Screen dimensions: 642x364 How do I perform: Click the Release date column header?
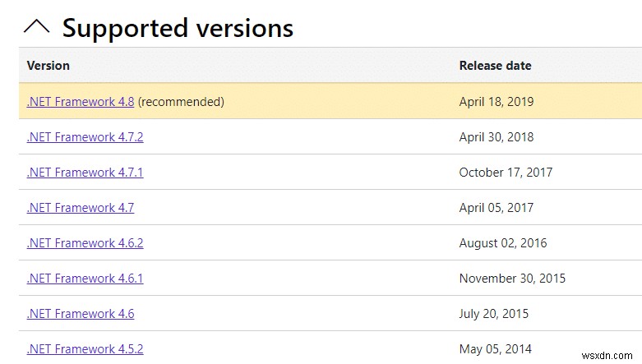495,66
